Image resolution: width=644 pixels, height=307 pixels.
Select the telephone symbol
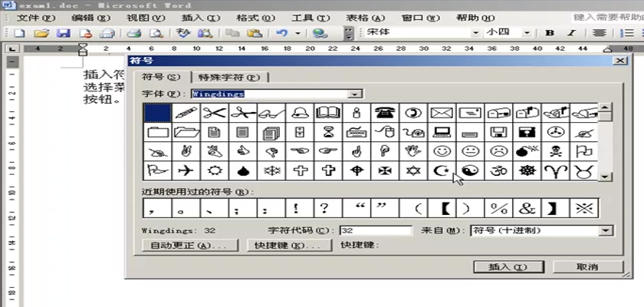pos(385,113)
